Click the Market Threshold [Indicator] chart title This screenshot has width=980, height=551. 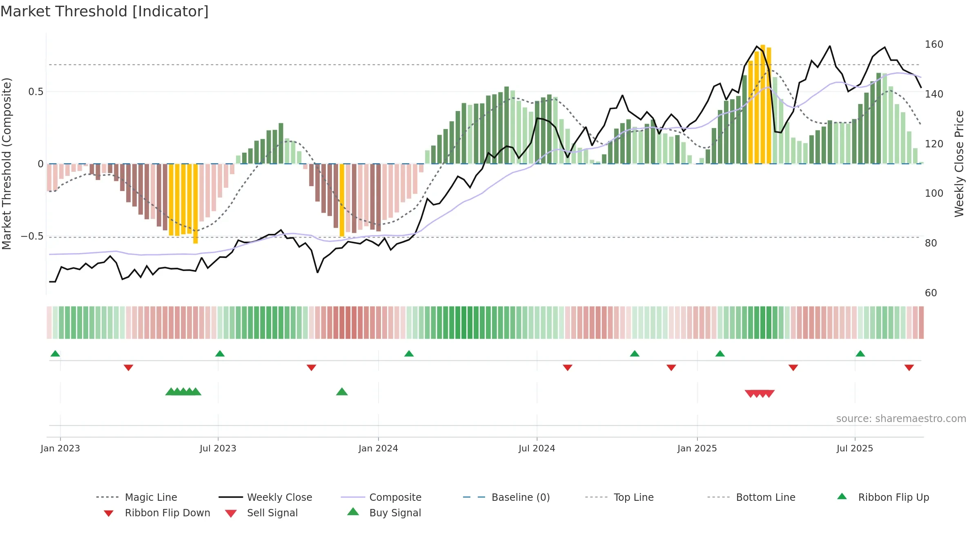[105, 11]
